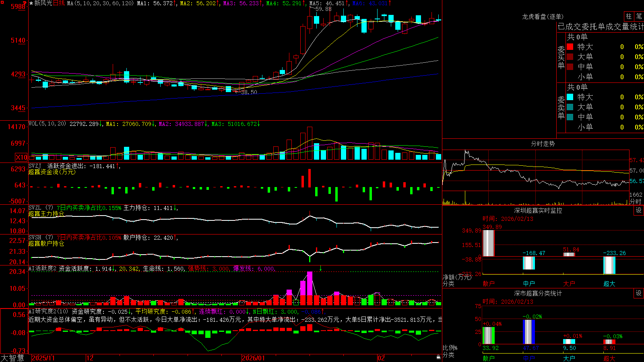Click the 12 month marker on the time axis
The image size is (644, 362).
(x=90, y=358)
